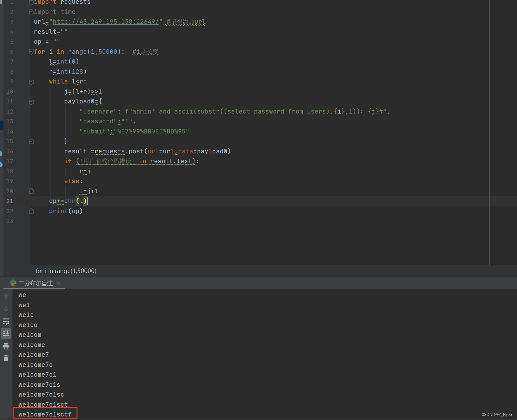Click the console output line 'we'
The image size is (517, 420).
click(22, 295)
